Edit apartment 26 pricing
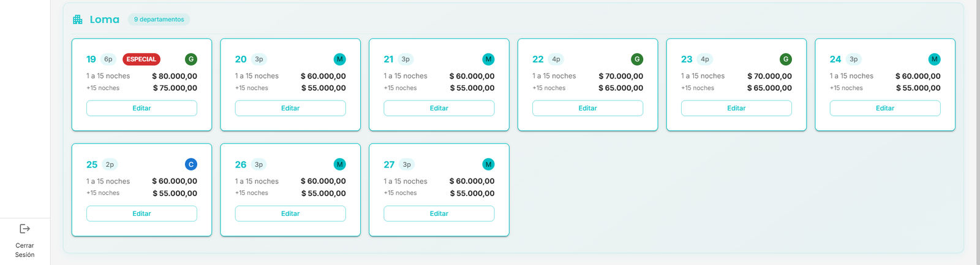The image size is (980, 265). 290,213
